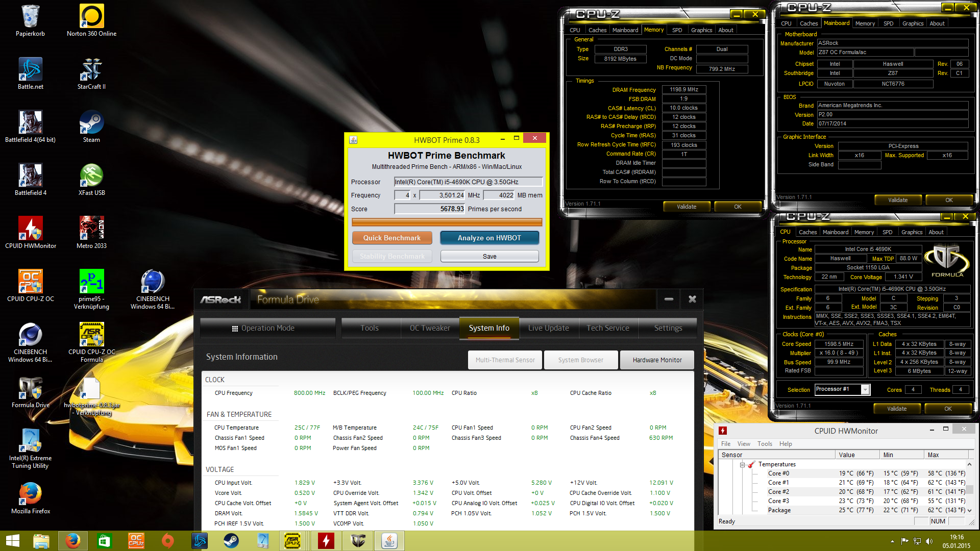Open the Operation Mode menu in Formula Drive

267,328
